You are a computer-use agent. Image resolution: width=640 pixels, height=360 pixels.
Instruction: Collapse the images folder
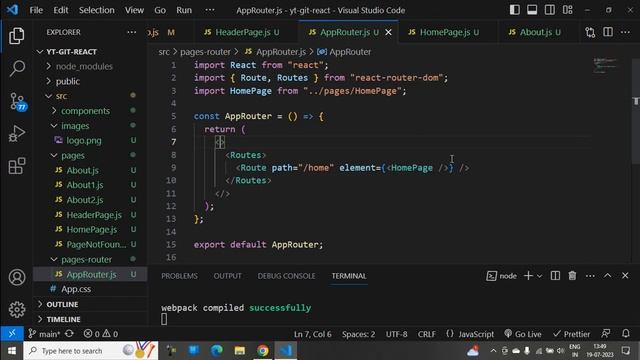pyautogui.click(x=90, y=126)
